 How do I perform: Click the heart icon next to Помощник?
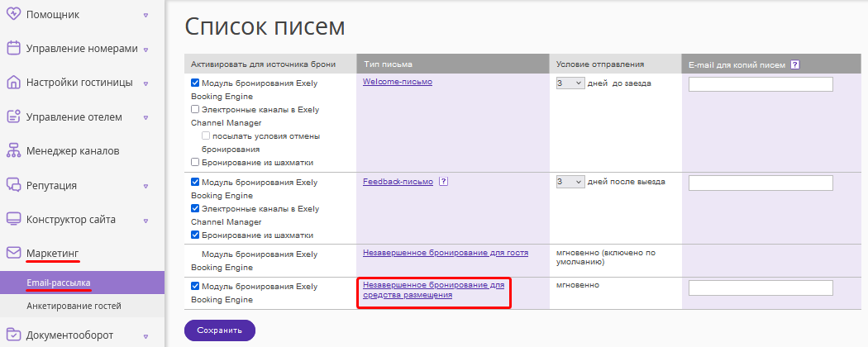click(13, 14)
